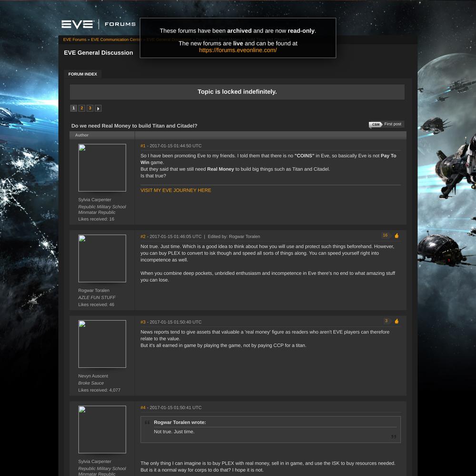Click the Broke Sauce corporation name
This screenshot has width=476, height=476.
click(91, 383)
